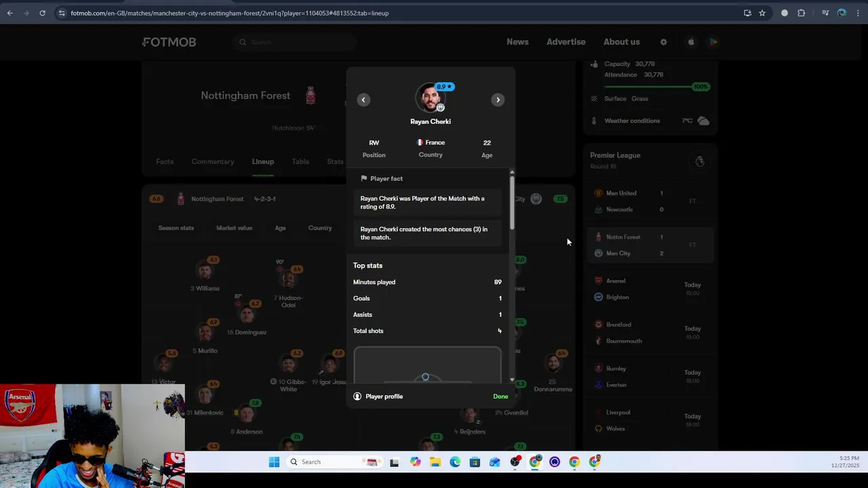This screenshot has width=868, height=488.
Task: Click the attendance 100% progress bar
Action: (x=656, y=87)
